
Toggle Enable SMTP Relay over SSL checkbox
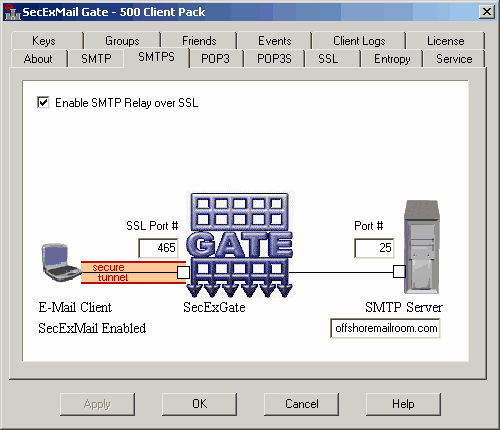[x=43, y=102]
